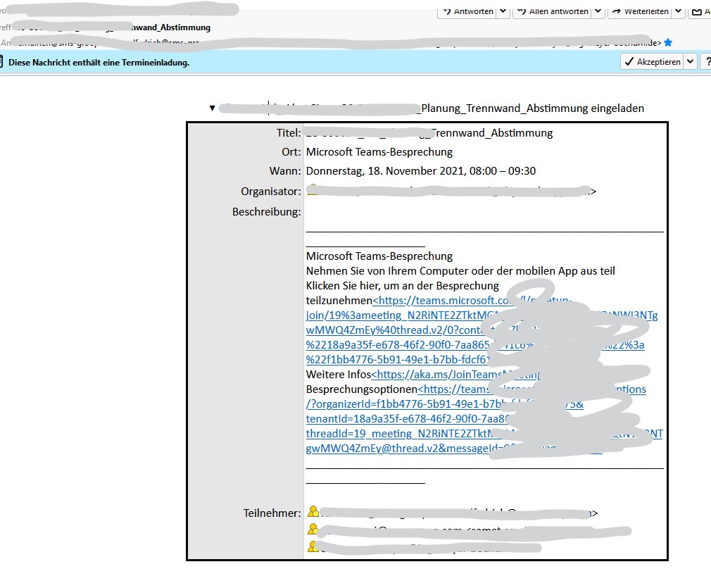Click the Allen antworten button

click(553, 12)
